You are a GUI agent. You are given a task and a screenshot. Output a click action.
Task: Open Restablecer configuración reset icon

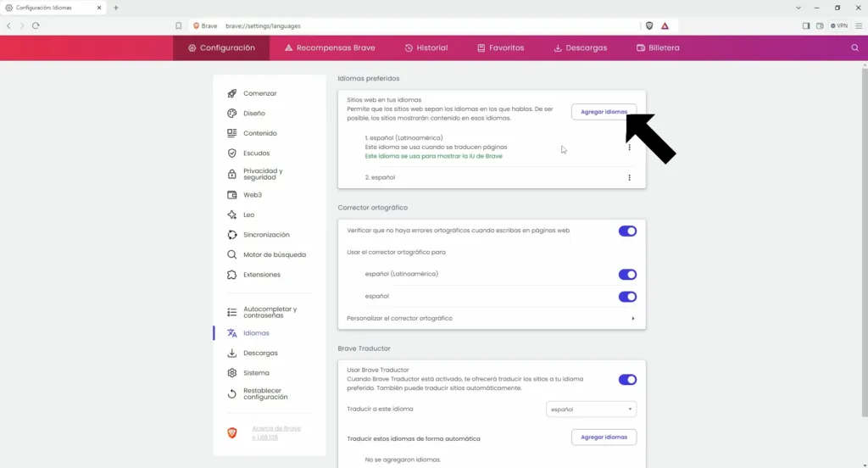[232, 393]
